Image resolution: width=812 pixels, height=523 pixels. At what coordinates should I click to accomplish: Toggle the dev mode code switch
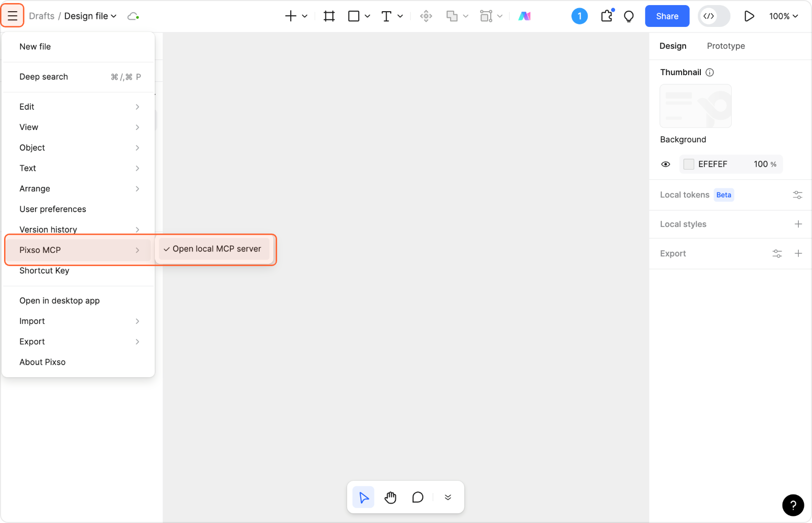[x=714, y=16]
